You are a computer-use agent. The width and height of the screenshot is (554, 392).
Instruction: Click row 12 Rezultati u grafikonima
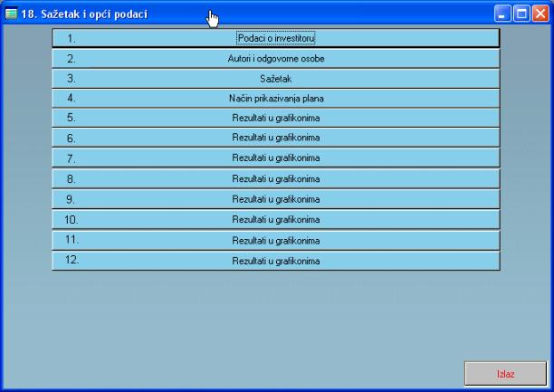point(276,261)
